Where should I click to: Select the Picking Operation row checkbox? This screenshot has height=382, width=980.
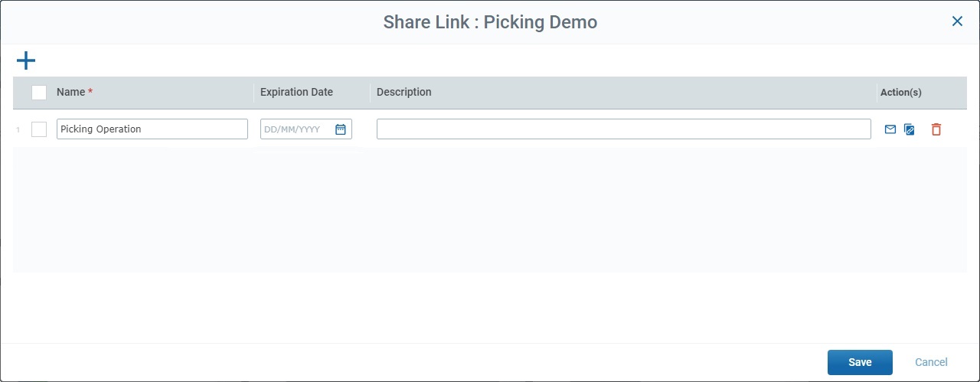pyautogui.click(x=39, y=129)
